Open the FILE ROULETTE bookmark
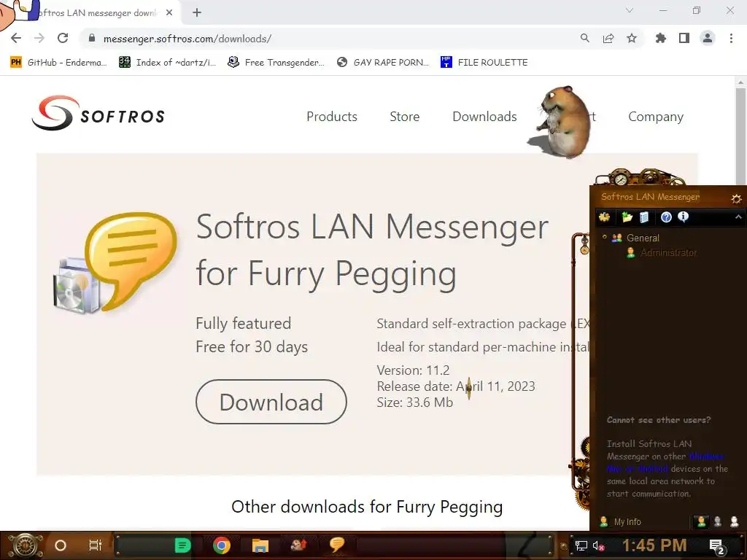The width and height of the screenshot is (747, 560). 484,63
